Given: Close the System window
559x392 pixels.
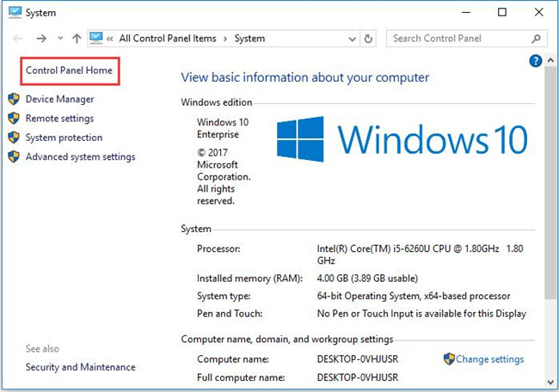Looking at the screenshot, I should (538, 13).
